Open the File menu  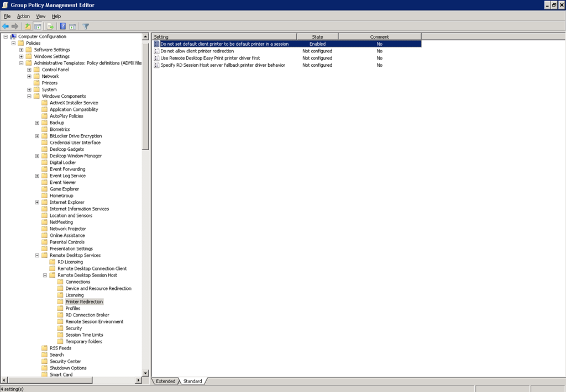pyautogui.click(x=7, y=16)
